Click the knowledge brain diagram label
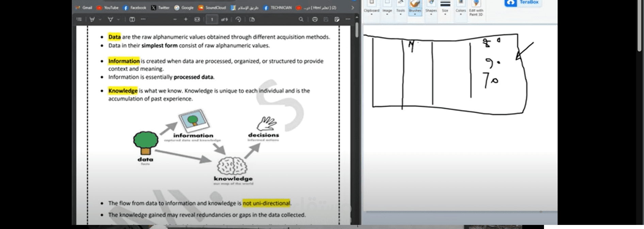Viewport: 644px width, 229px height. (233, 179)
